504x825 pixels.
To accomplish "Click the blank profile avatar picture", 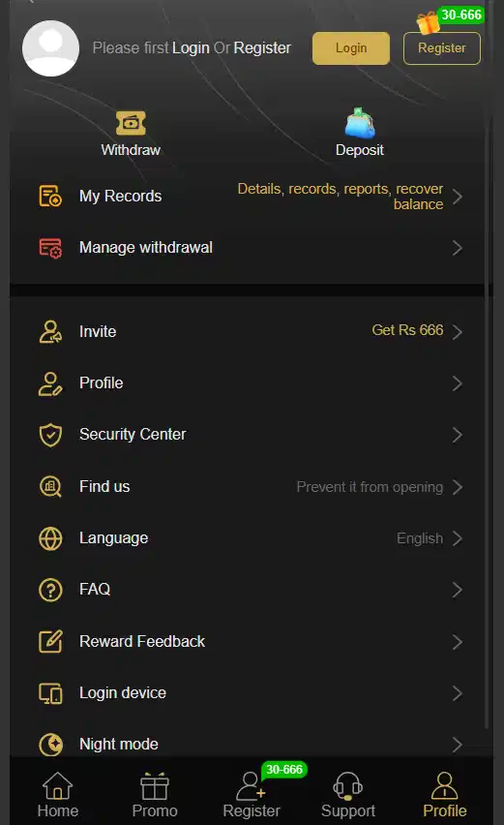I will click(51, 48).
